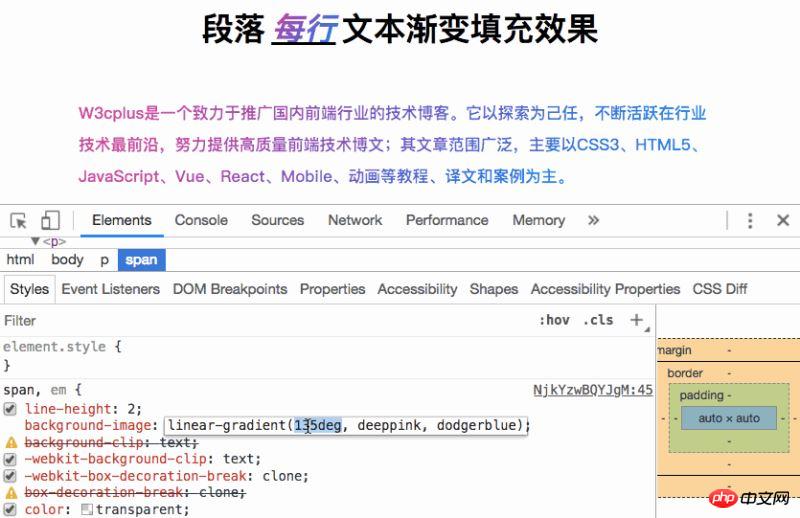Viewport: 800px width, 518px height.
Task: Close the DevTools panel
Action: 783,220
